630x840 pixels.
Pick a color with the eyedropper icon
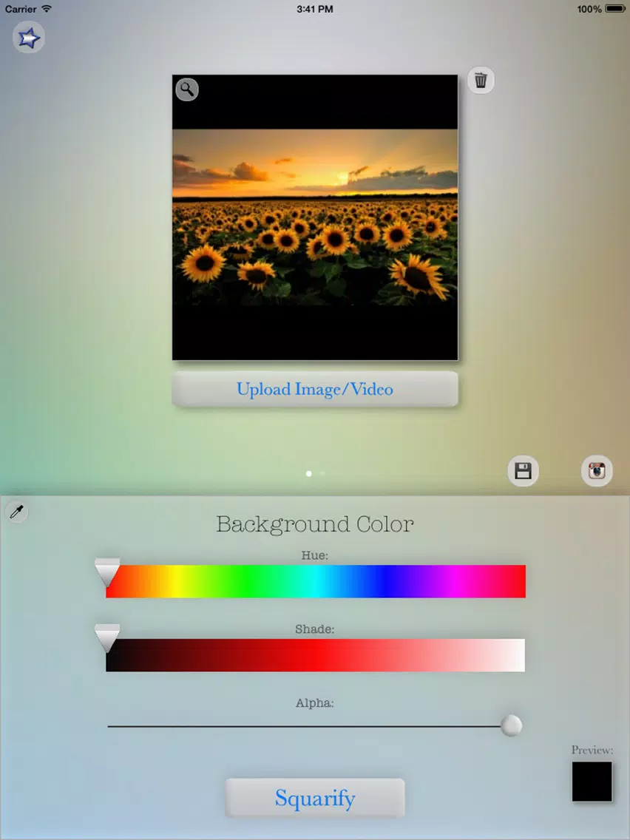point(16,512)
